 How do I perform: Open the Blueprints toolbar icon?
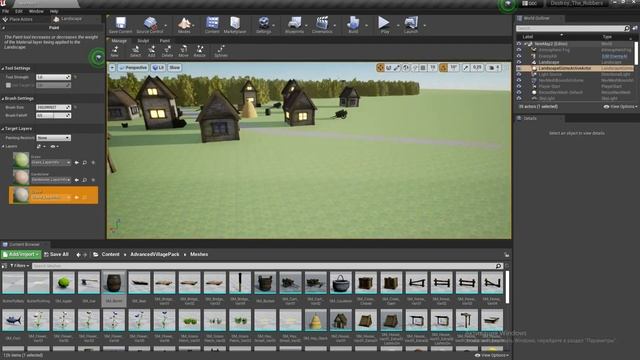coord(294,25)
